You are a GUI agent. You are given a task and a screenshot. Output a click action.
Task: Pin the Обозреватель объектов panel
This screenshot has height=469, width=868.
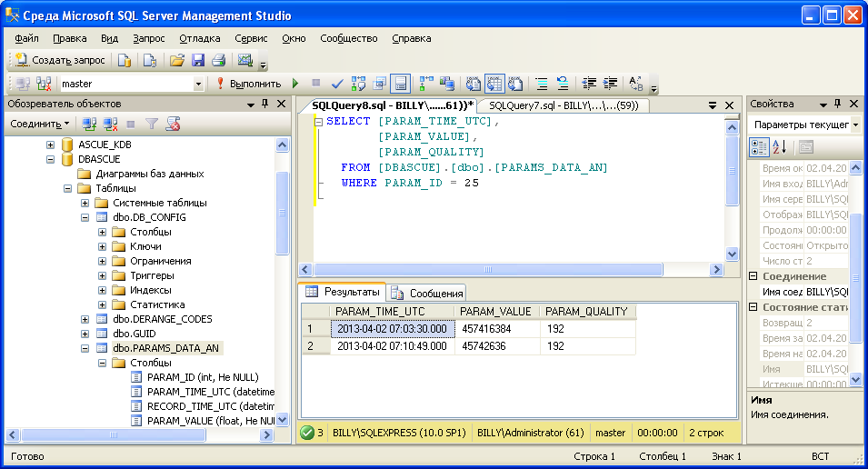tap(265, 104)
